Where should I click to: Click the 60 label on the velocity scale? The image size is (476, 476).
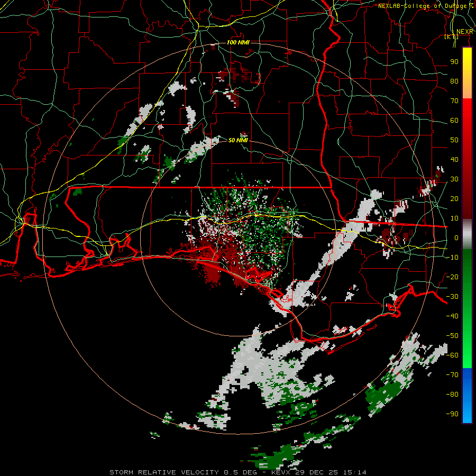454,120
